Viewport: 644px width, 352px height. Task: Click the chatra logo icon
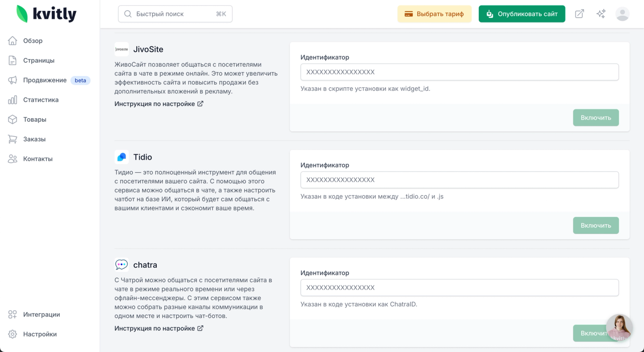(x=122, y=265)
